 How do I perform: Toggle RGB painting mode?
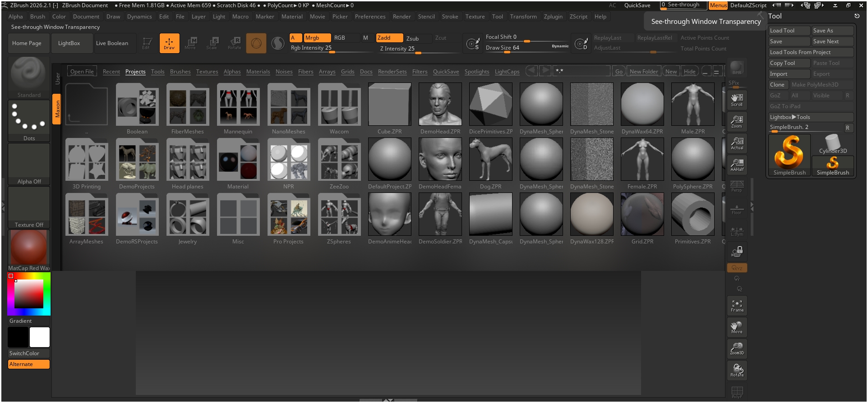(346, 38)
